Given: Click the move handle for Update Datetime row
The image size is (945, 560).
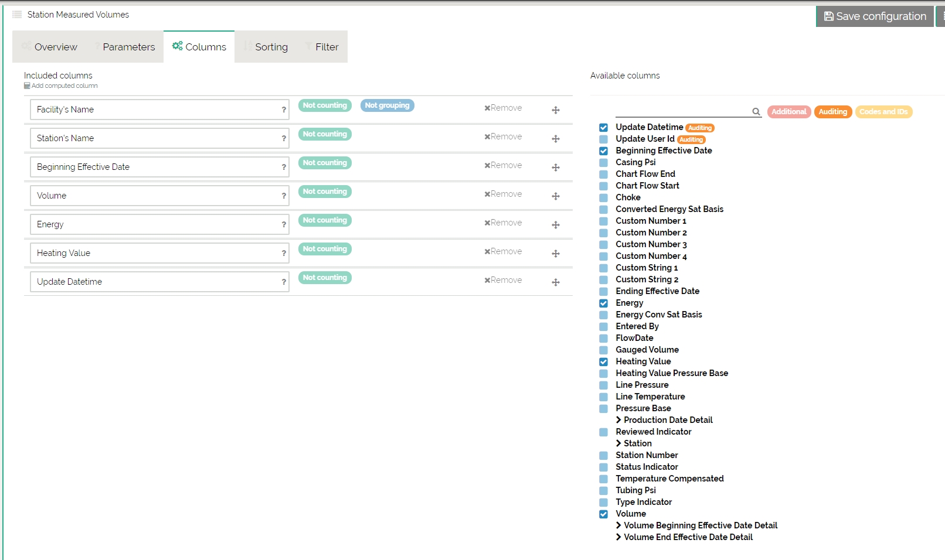Looking at the screenshot, I should [555, 282].
